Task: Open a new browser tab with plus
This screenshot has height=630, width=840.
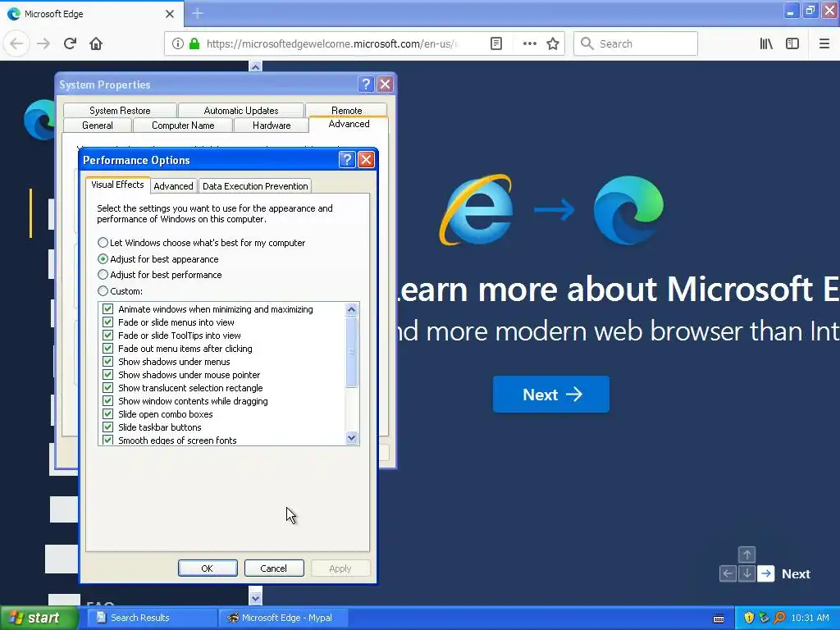Action: [x=198, y=13]
